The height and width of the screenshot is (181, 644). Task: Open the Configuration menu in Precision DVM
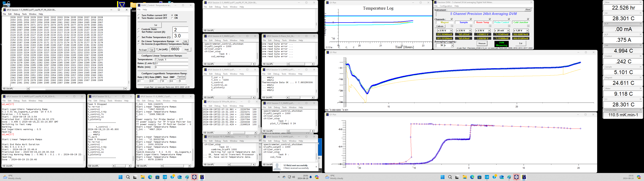(x=446, y=6)
